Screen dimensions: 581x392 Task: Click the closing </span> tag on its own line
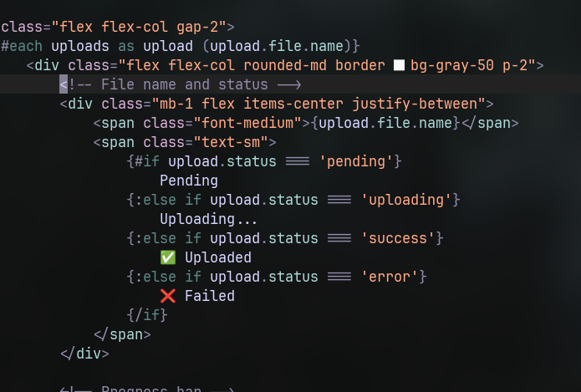click(x=122, y=334)
